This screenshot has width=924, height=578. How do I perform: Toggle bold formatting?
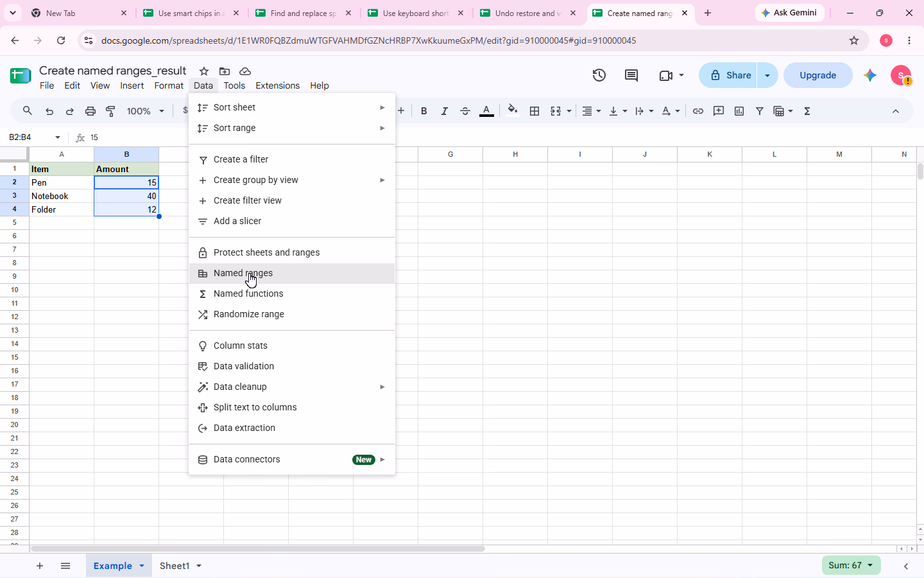(424, 111)
